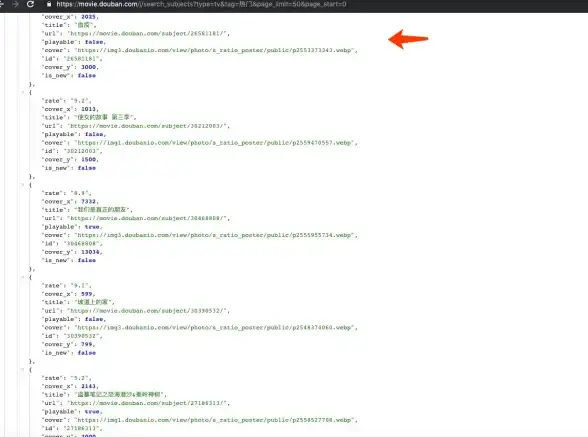
Task: Select the "id": "30390532" line
Action: point(72,336)
